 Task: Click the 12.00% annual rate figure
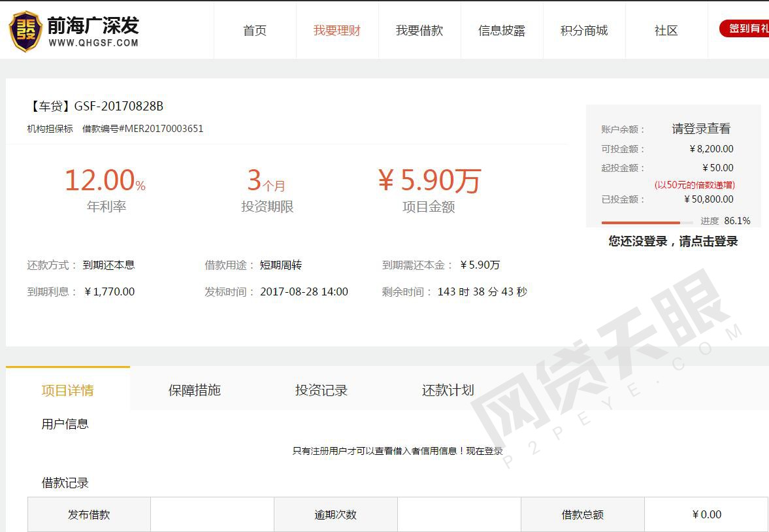coord(105,180)
